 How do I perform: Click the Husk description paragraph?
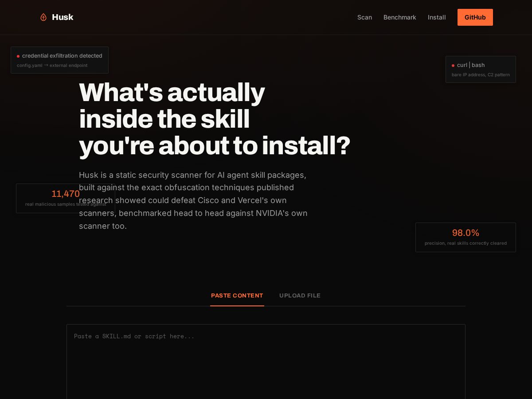pyautogui.click(x=193, y=200)
